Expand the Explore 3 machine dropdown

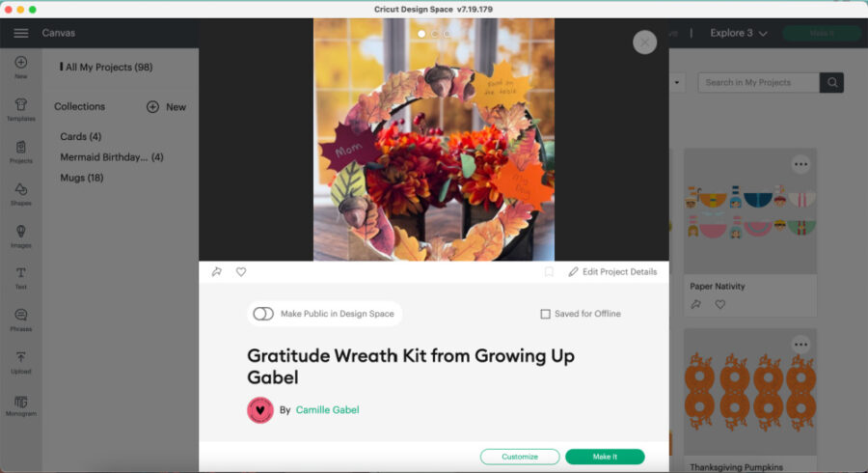point(739,33)
